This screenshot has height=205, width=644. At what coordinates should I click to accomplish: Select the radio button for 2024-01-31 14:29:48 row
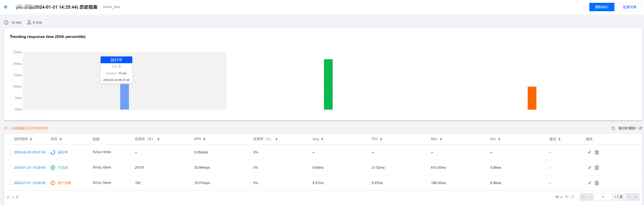pyautogui.click(x=9, y=168)
